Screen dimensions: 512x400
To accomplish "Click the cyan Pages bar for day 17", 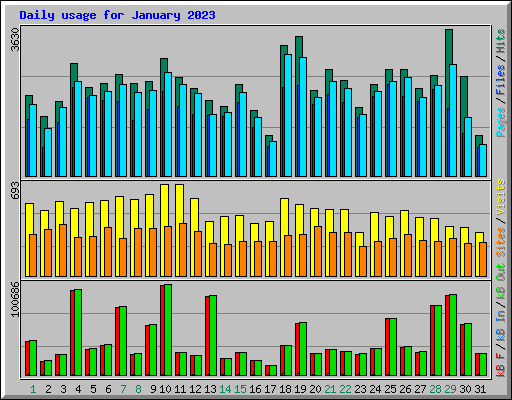I will [273, 159].
